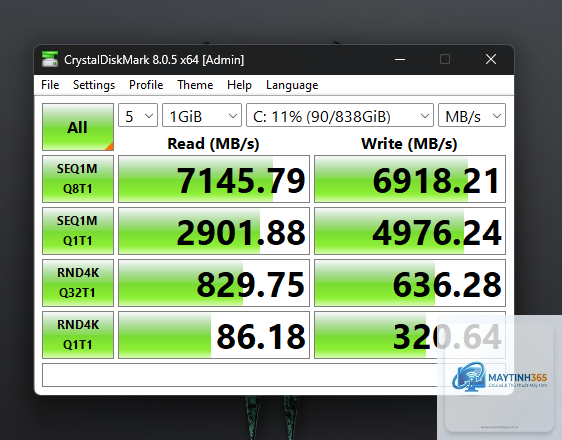Image resolution: width=562 pixels, height=440 pixels.
Task: Open the test count dropdown showing 5
Action: pos(138,115)
